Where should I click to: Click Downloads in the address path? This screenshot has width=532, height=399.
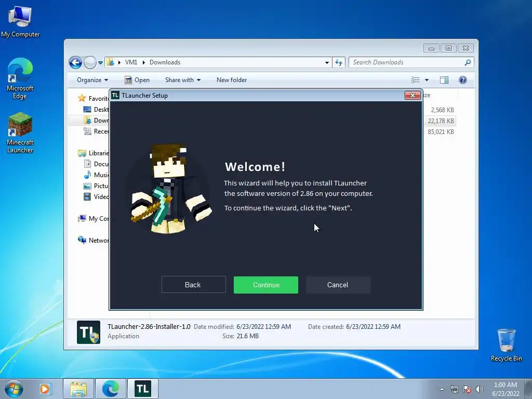[165, 62]
